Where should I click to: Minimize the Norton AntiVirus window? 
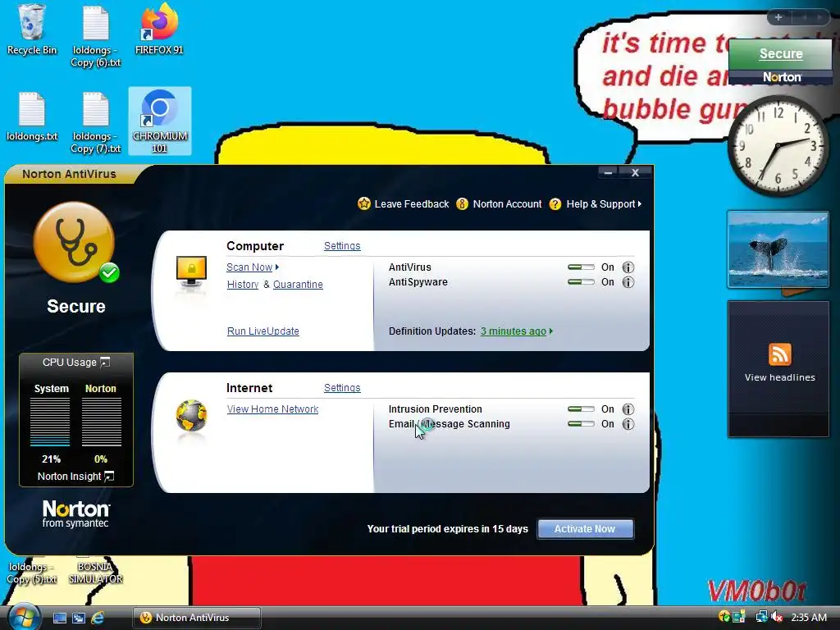[608, 172]
